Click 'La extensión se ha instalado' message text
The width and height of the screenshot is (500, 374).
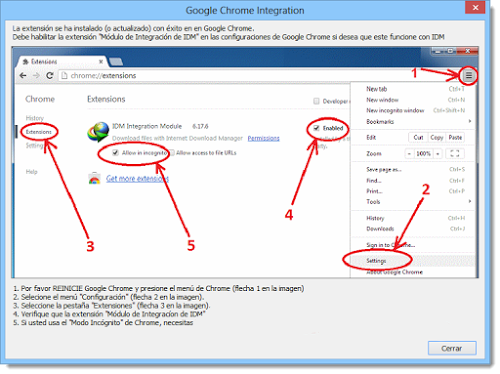click(133, 28)
